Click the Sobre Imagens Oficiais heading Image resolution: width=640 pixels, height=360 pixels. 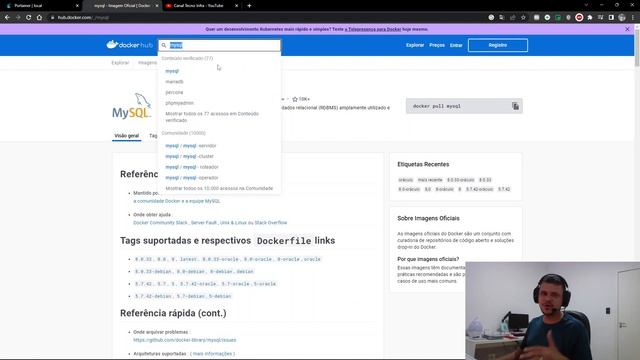(428, 218)
